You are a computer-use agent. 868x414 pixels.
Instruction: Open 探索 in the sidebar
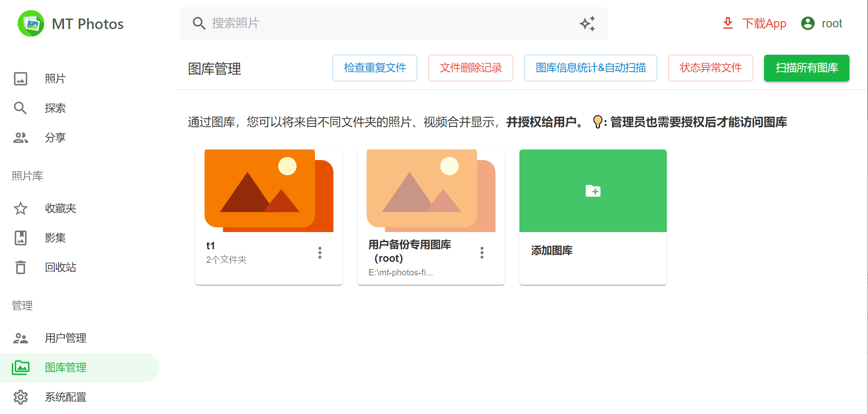55,108
